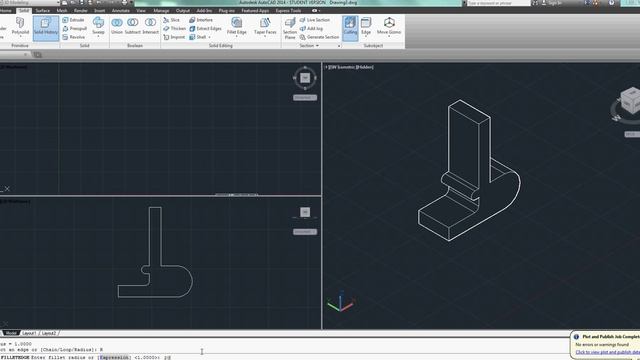Click the keyword search field
The height and width of the screenshot is (360, 640).
point(498,3)
